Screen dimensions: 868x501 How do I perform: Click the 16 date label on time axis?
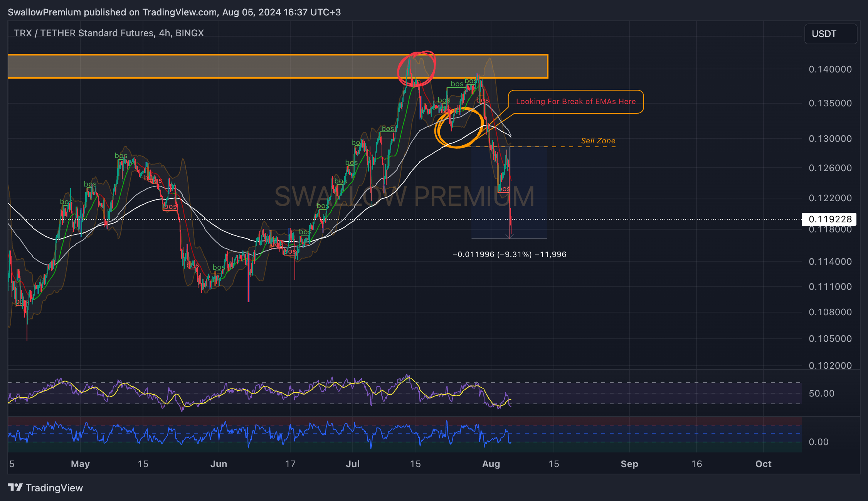pos(696,464)
